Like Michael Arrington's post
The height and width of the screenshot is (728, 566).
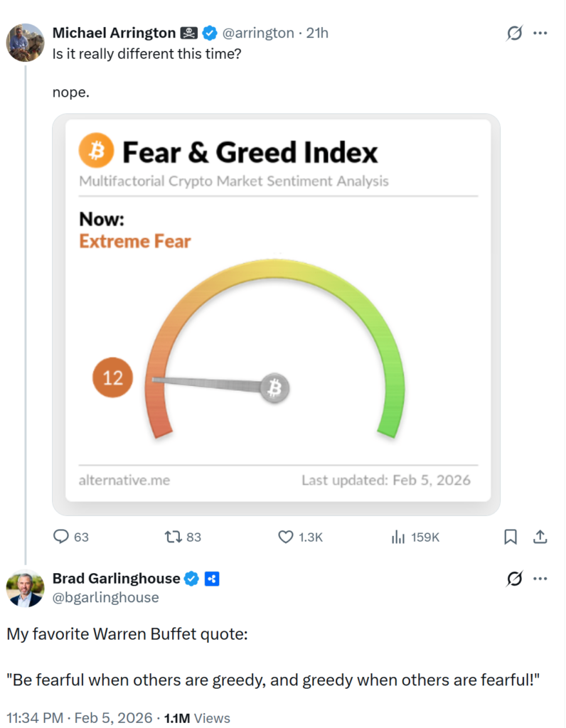(x=285, y=537)
